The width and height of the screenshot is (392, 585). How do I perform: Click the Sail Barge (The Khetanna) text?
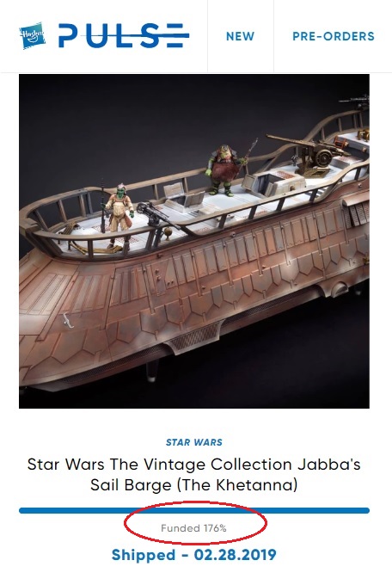[194, 485]
